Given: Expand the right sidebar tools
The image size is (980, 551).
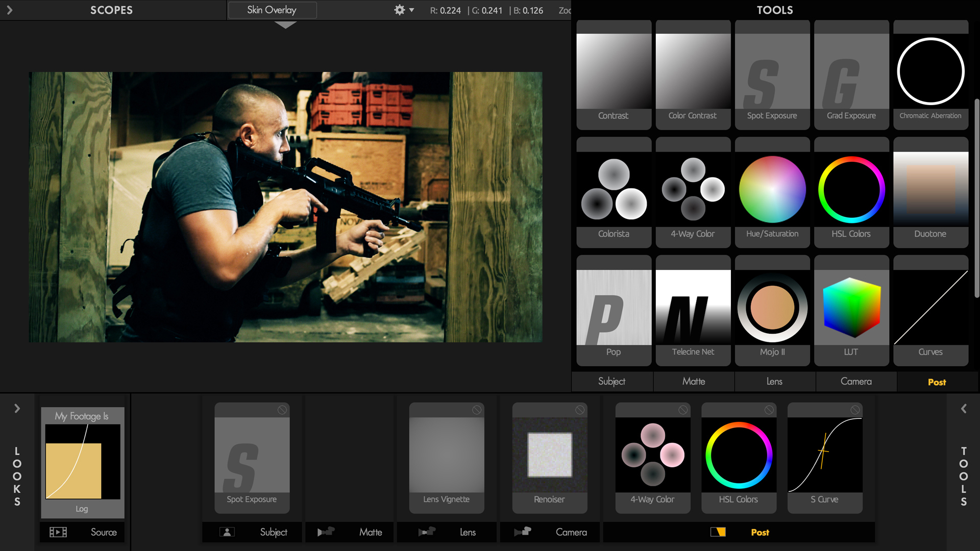Looking at the screenshot, I should [x=964, y=408].
